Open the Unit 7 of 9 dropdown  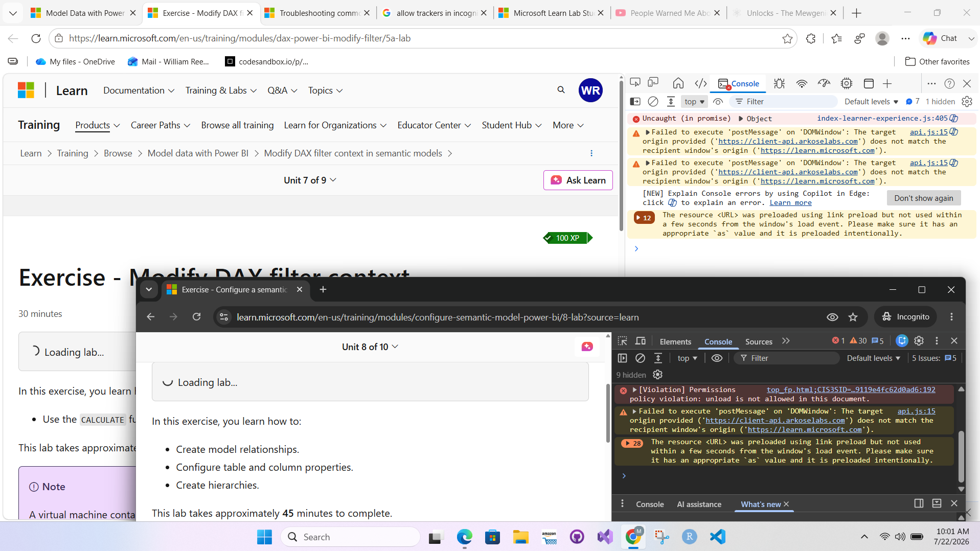310,180
